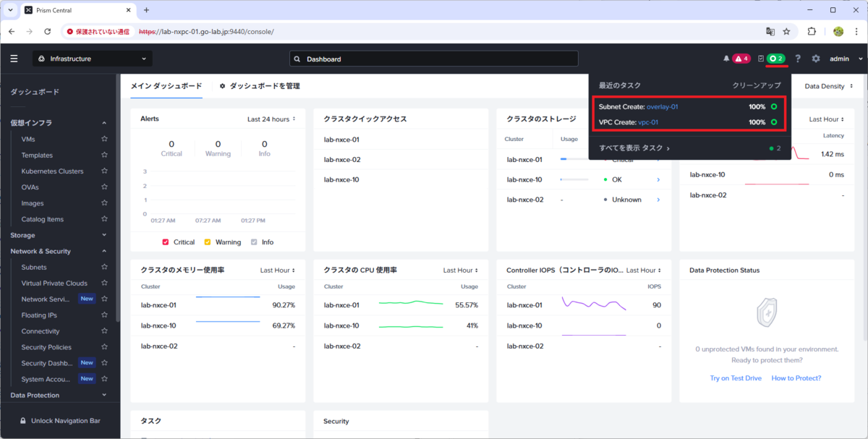Viewport: 868px width, 439px height.
Task: Click the Dashboard search field
Action: tap(434, 59)
